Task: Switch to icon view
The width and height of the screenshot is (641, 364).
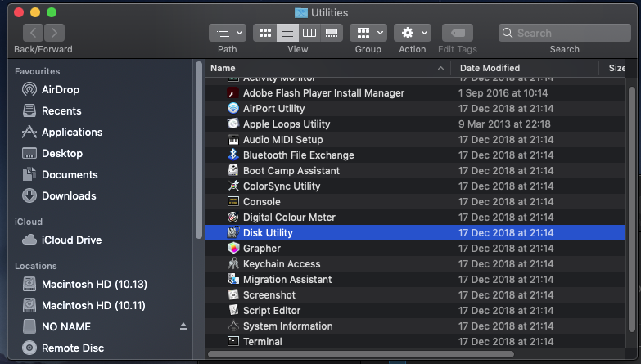Action: [265, 33]
